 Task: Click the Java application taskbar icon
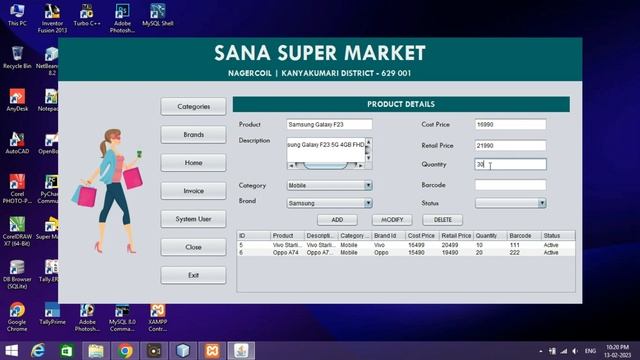coord(241,351)
